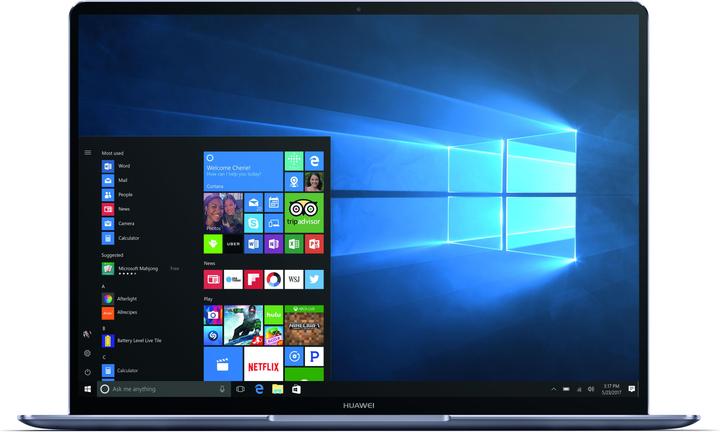The image size is (720, 432).
Task: Open the Photos tile
Action: pos(223,213)
